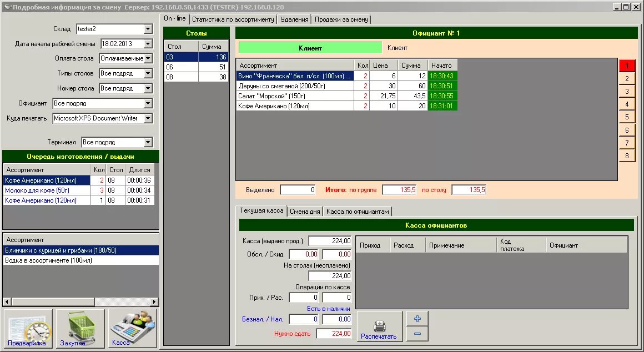Select table 03 row in Столы list
This screenshot has height=352, width=644.
[197, 57]
